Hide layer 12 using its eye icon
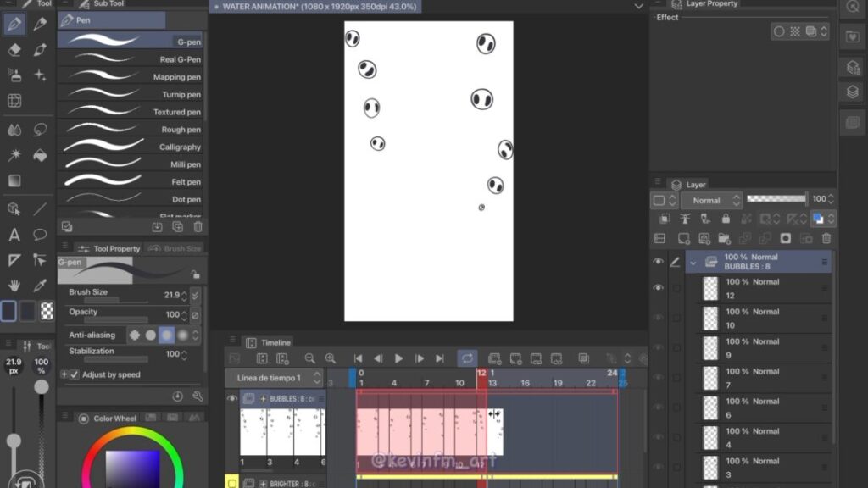868x488 pixels. coord(658,288)
